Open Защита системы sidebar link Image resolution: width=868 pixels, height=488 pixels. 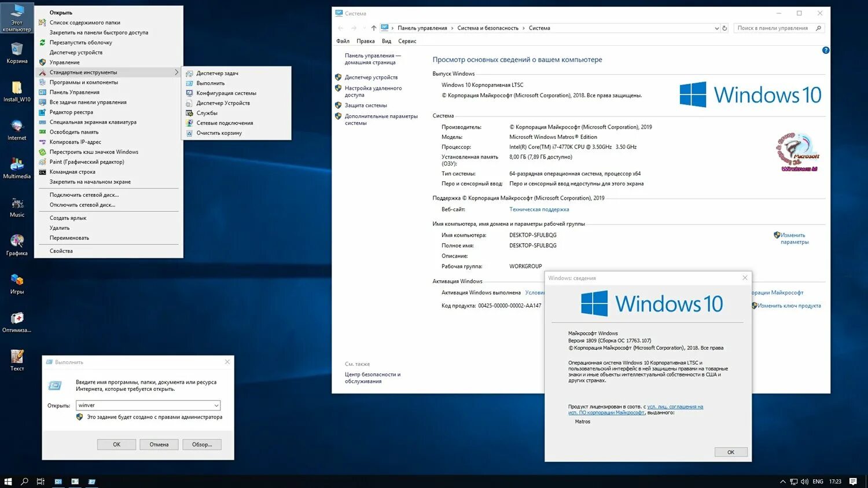tap(366, 105)
